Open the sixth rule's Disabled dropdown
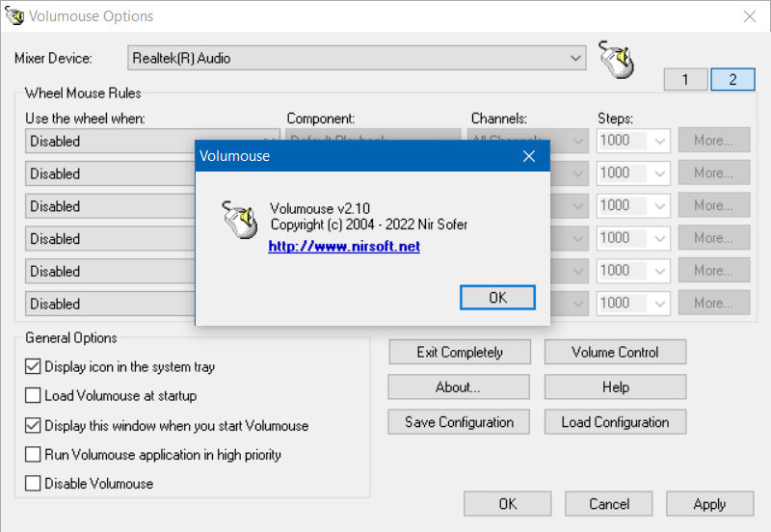The width and height of the screenshot is (771, 532). [111, 304]
